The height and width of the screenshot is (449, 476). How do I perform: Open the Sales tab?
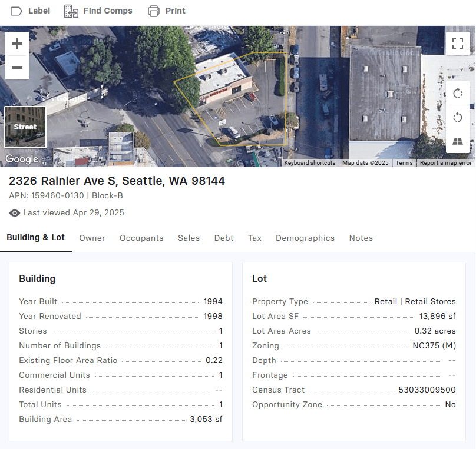point(189,238)
